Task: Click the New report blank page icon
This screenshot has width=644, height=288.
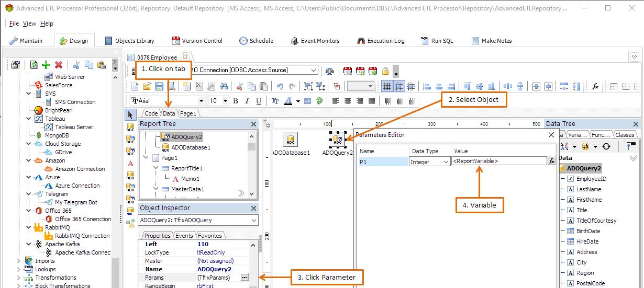Action: click(135, 86)
